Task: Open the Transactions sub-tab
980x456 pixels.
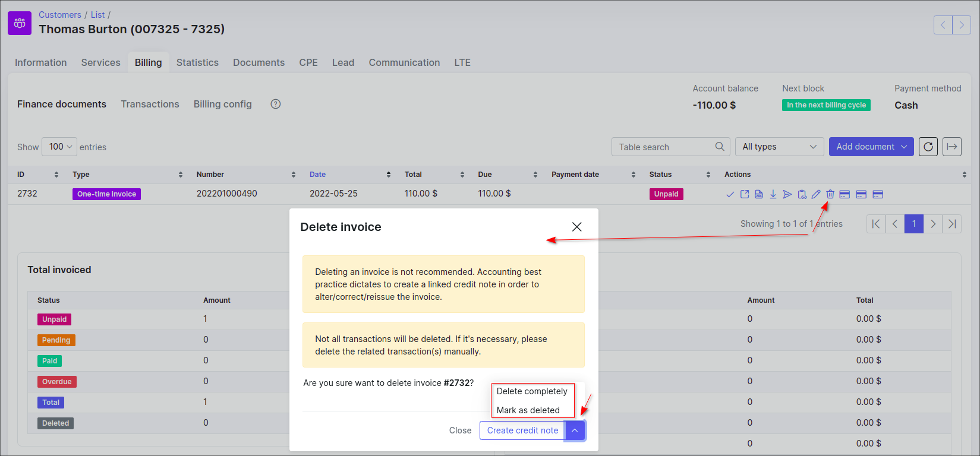Action: 150,104
